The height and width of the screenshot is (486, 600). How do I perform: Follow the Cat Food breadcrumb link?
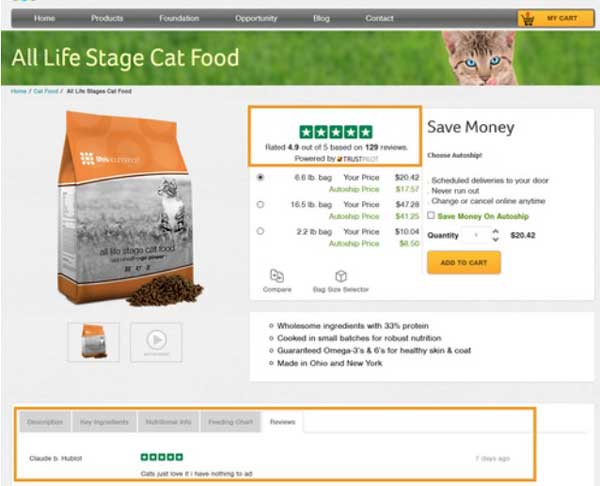[x=46, y=91]
